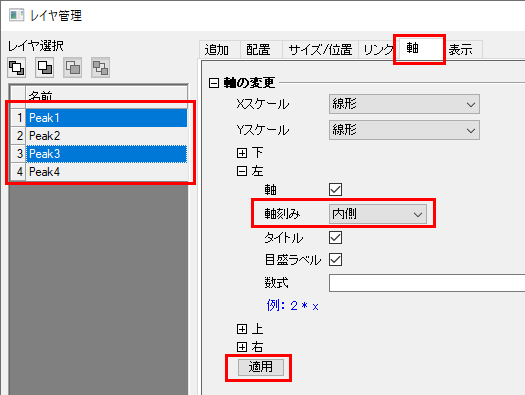Open the 軸刻み dropdown showing 内側
The width and height of the screenshot is (525, 395).
(x=378, y=214)
